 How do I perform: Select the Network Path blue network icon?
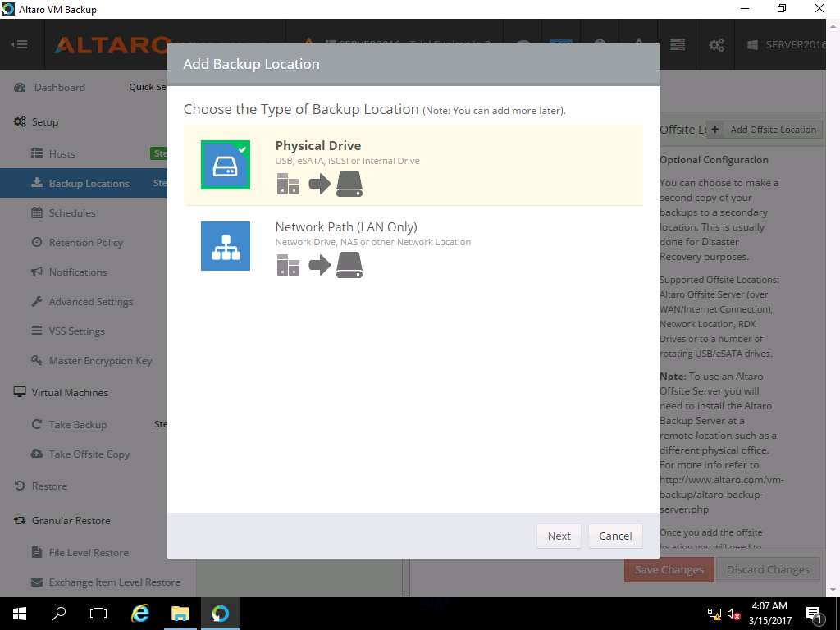(x=226, y=246)
